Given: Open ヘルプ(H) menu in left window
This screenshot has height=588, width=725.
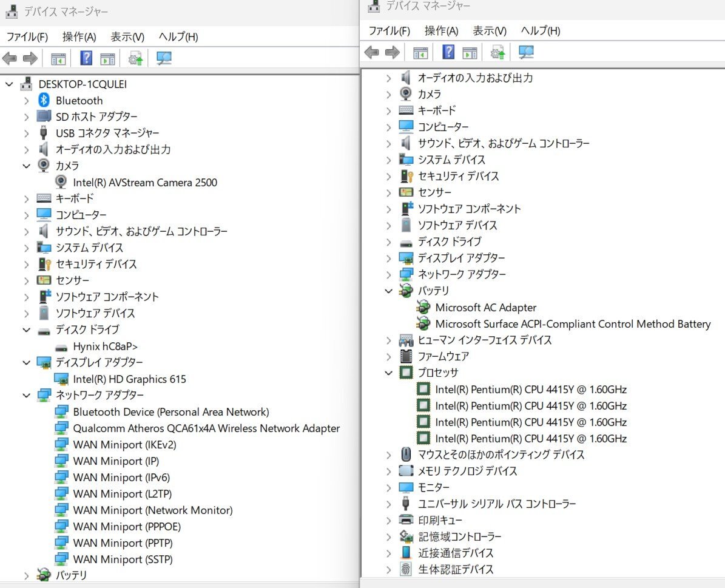Looking at the screenshot, I should (x=178, y=37).
